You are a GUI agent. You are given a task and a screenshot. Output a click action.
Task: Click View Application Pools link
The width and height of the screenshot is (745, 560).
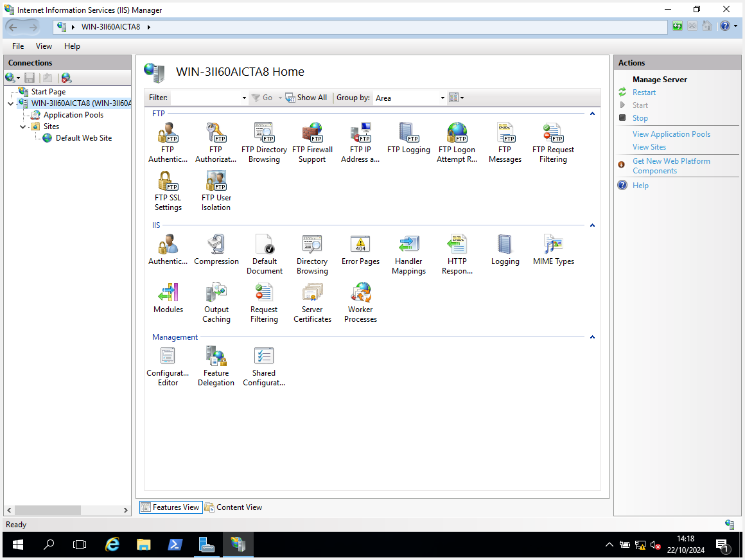coord(671,134)
